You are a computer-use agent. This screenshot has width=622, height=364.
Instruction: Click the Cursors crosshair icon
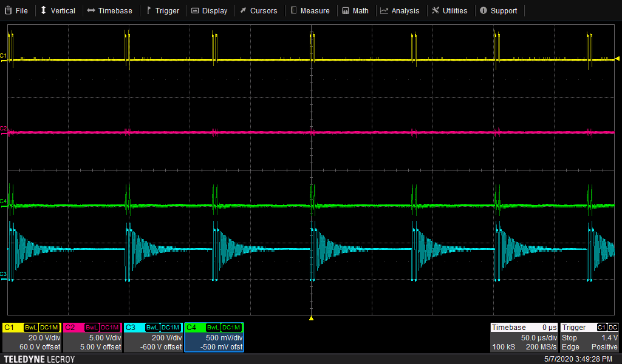point(242,10)
